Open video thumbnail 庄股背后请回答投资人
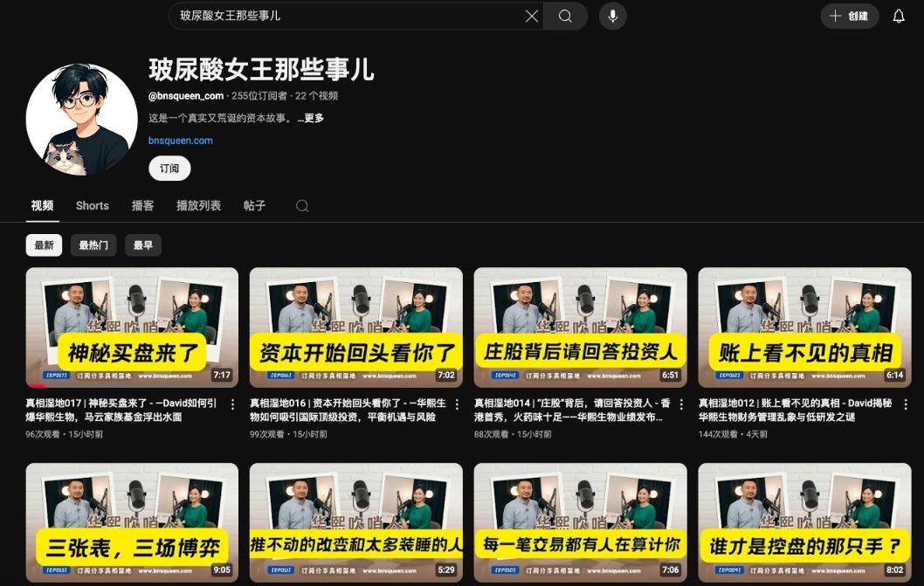The image size is (924, 586). click(581, 327)
